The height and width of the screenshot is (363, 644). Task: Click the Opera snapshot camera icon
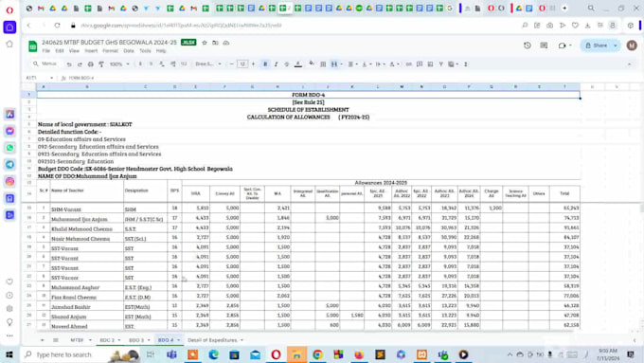(x=549, y=26)
